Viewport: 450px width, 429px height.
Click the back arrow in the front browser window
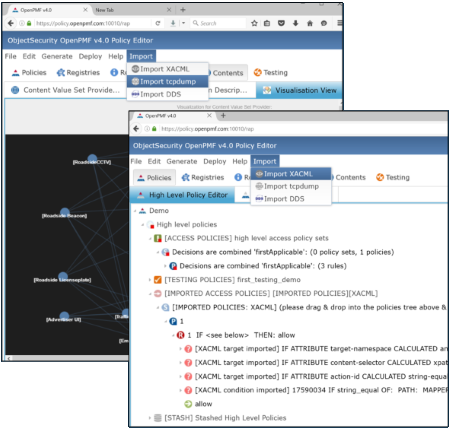(x=136, y=129)
